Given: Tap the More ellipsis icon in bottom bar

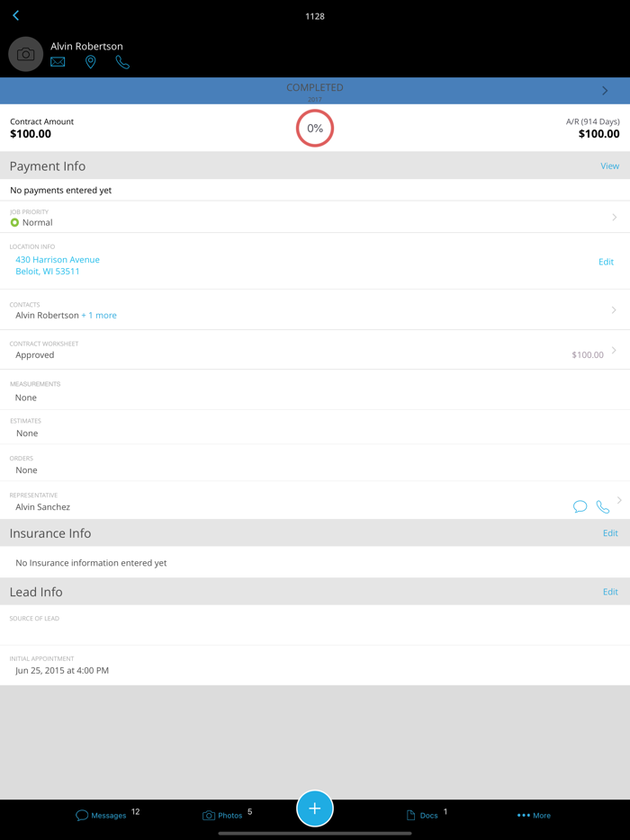Looking at the screenshot, I should tap(525, 815).
